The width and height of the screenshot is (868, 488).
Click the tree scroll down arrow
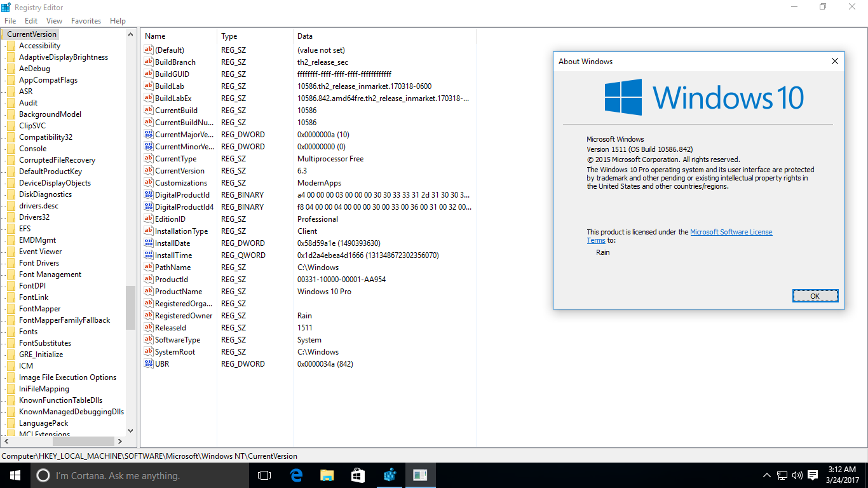pyautogui.click(x=131, y=430)
